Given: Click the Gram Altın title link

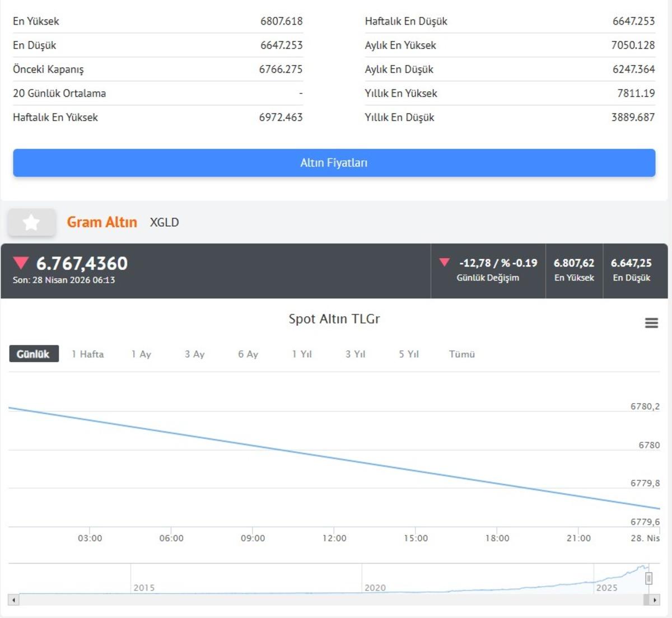Looking at the screenshot, I should coord(102,222).
